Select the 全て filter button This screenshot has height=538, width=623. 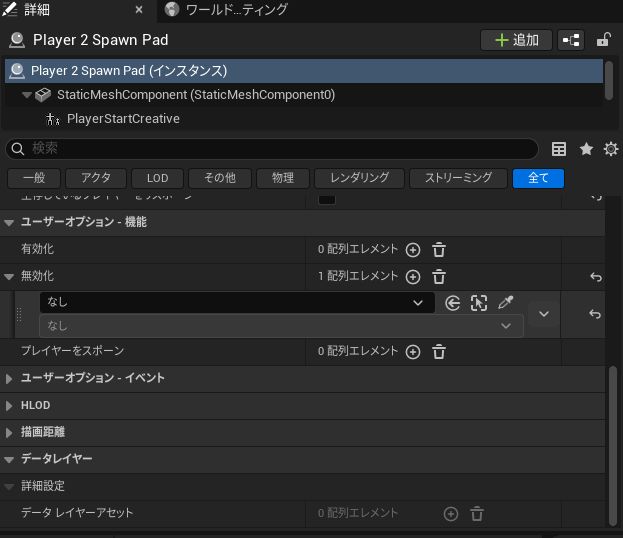(x=538, y=178)
